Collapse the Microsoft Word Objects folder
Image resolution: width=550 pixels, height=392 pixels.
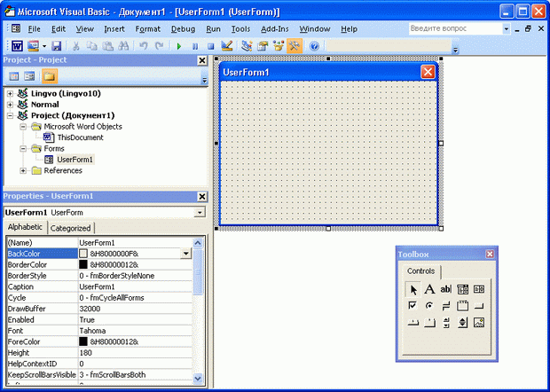pyautogui.click(x=23, y=127)
